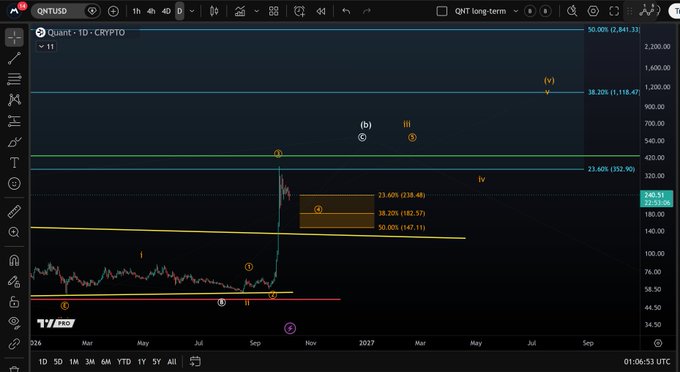
Task: Set the date range to 1Y
Action: pos(141,361)
